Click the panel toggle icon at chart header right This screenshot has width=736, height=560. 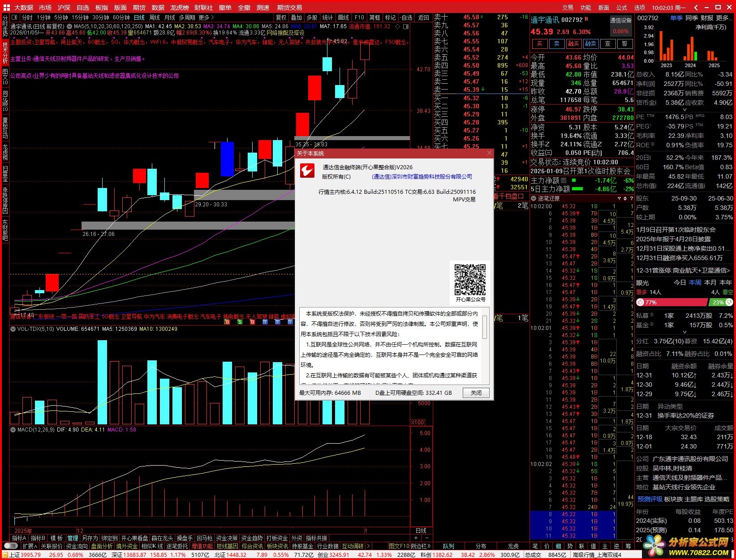[405, 26]
